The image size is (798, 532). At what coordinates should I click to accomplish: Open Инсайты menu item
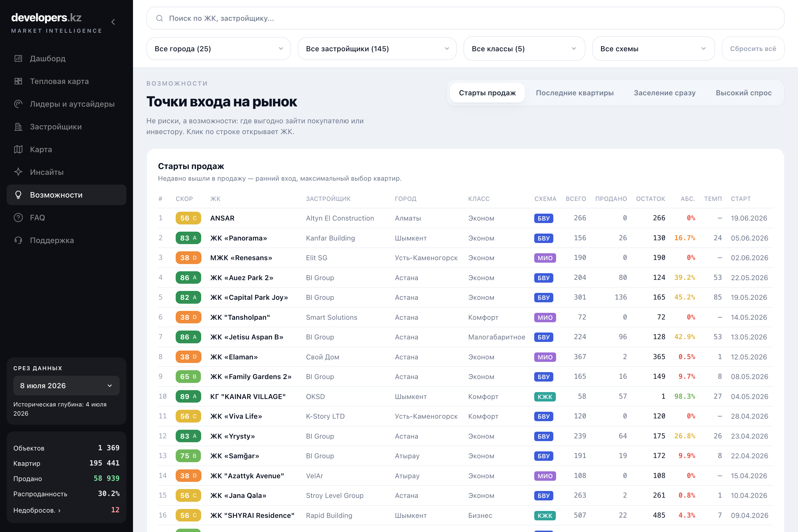click(x=66, y=172)
